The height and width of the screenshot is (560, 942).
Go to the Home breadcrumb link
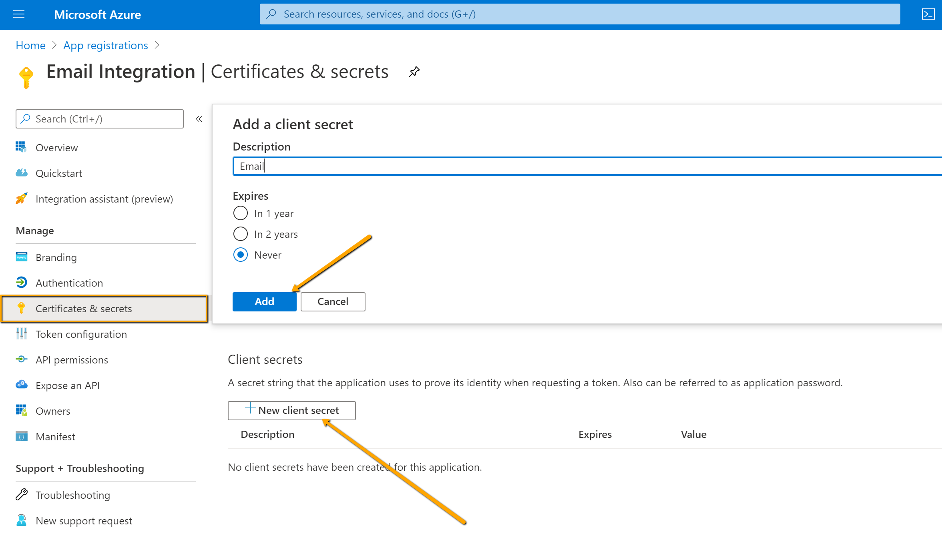tap(30, 45)
